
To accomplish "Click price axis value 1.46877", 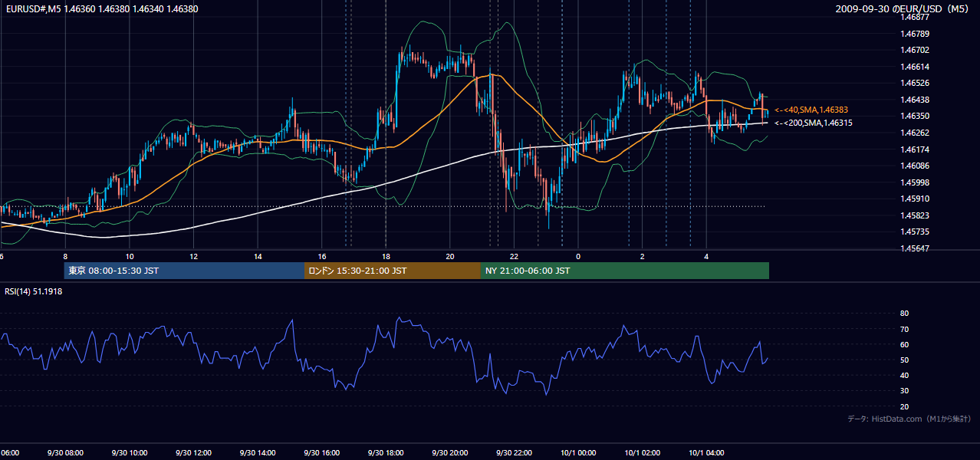I will pos(915,17).
